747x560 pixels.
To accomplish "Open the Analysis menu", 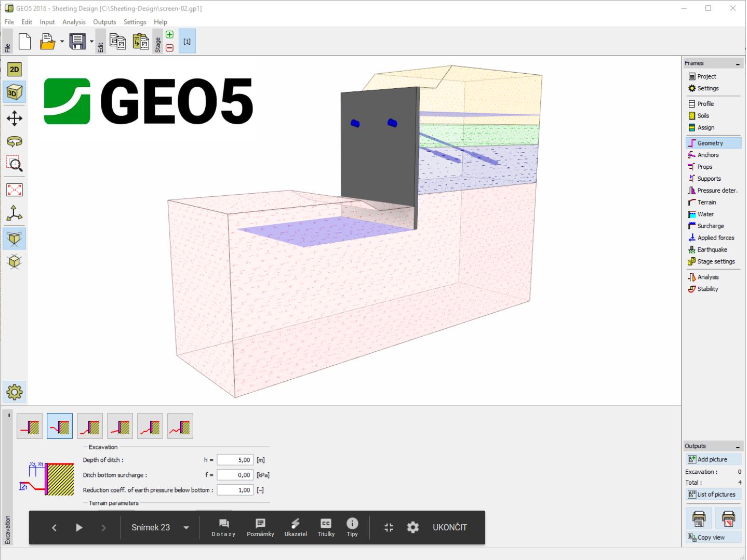I will (74, 22).
